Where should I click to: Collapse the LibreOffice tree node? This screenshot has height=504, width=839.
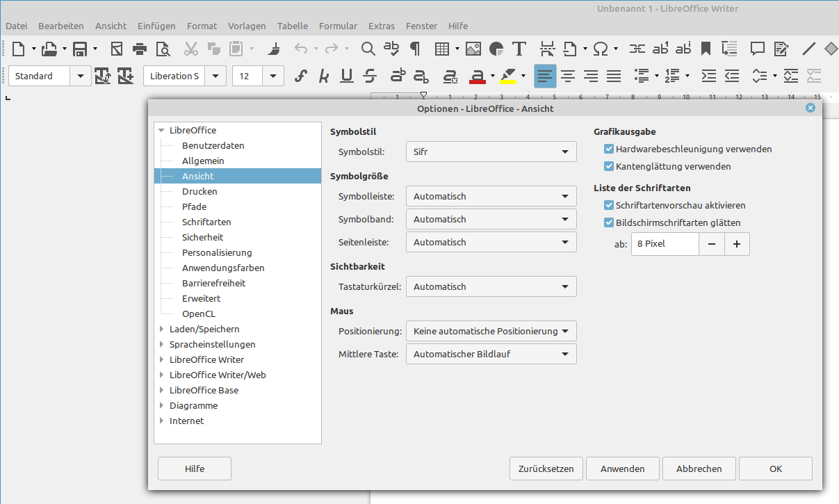(x=161, y=131)
